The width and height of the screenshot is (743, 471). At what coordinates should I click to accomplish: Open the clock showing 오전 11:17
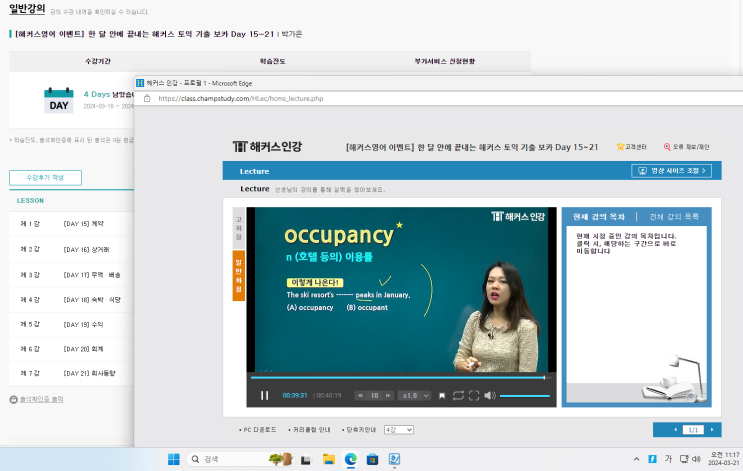(x=724, y=459)
